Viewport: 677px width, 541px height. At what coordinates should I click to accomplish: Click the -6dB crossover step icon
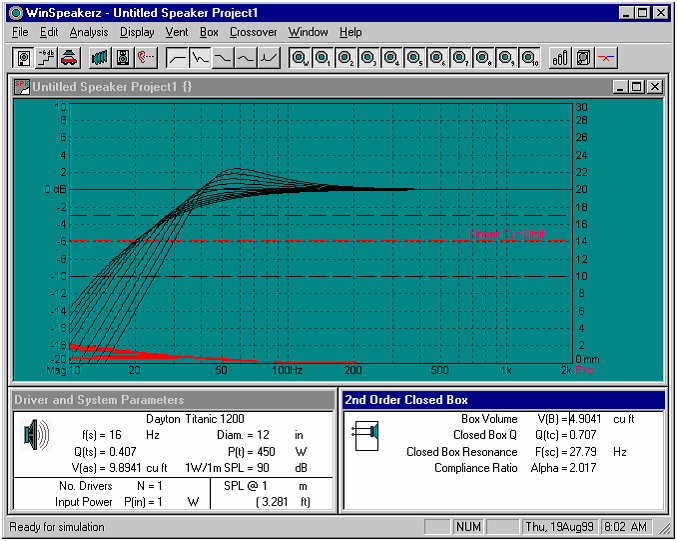(46, 57)
